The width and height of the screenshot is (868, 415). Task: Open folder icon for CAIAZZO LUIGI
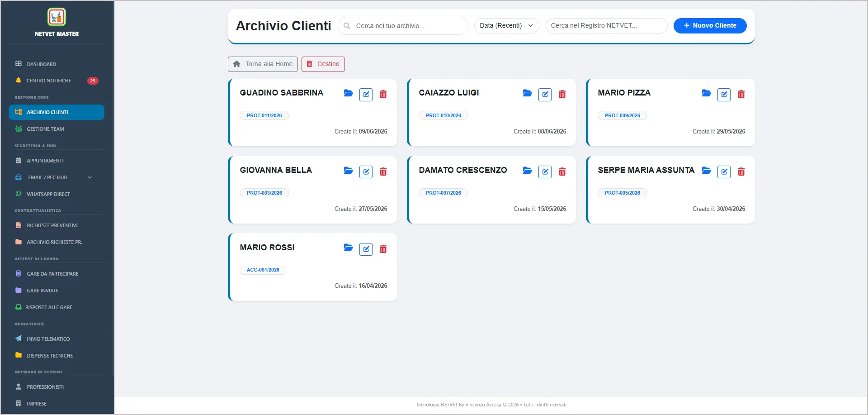pyautogui.click(x=527, y=93)
